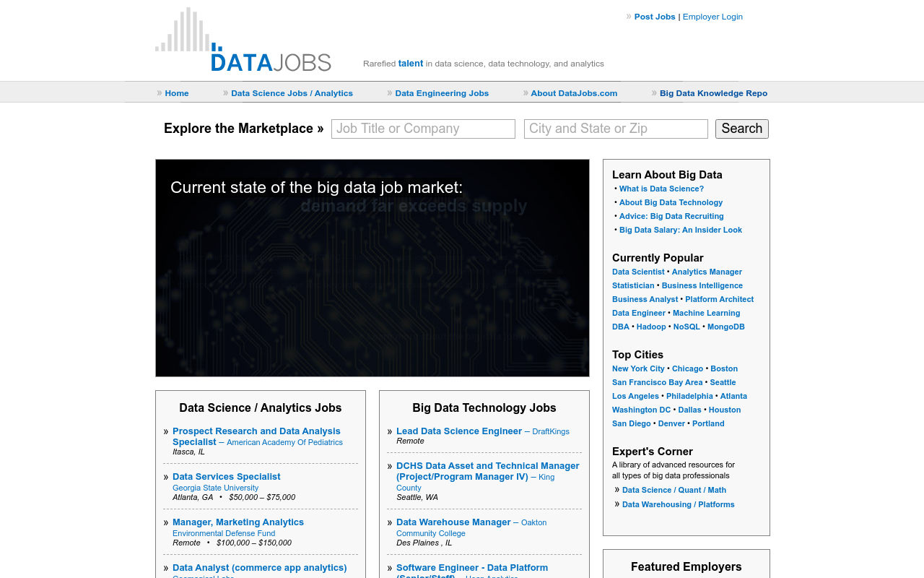Screen dimensions: 924x578
Task: Select Business Intelligence popular search
Action: coord(702,286)
